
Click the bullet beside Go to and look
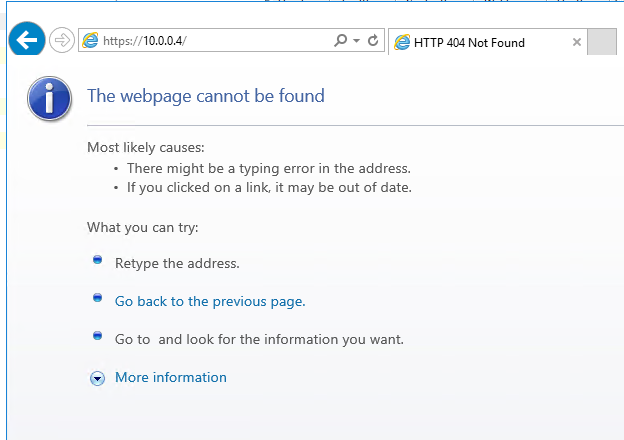click(x=97, y=336)
